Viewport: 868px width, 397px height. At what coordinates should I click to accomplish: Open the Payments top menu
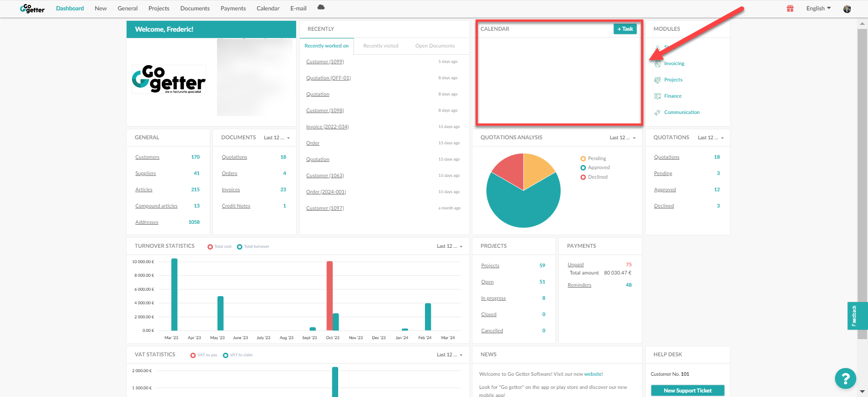tap(233, 9)
